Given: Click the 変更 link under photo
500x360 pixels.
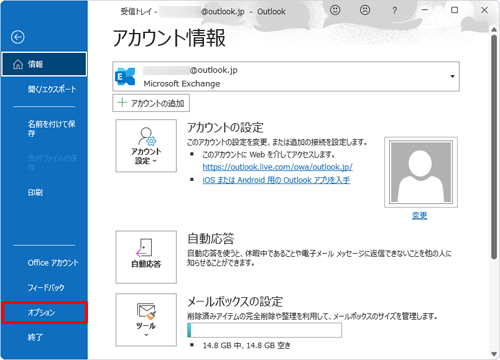Looking at the screenshot, I should [x=420, y=216].
